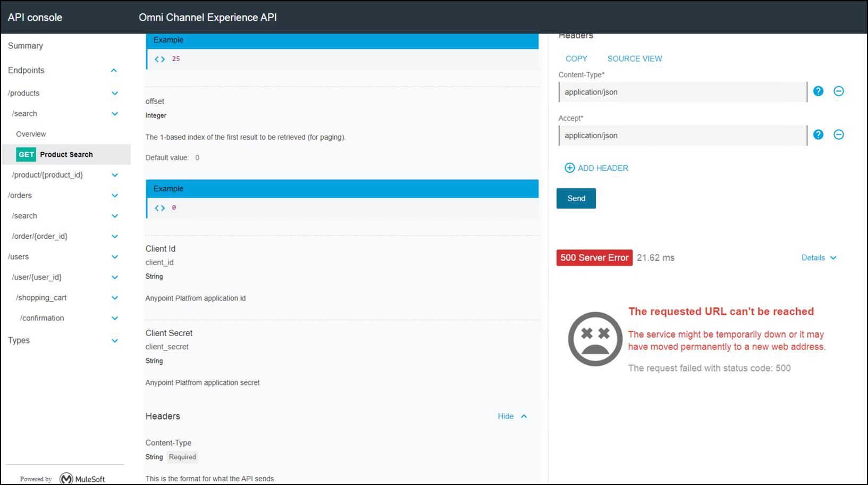Select the /users tree item

pyautogui.click(x=18, y=257)
